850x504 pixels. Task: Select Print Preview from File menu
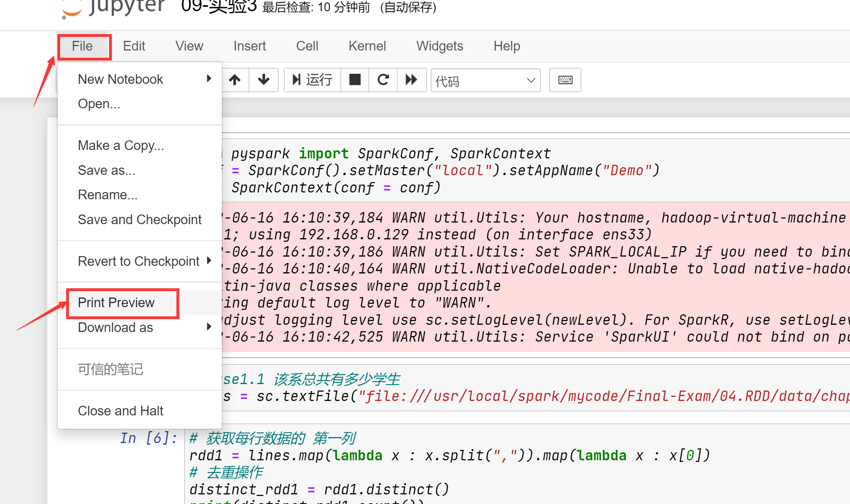click(116, 302)
